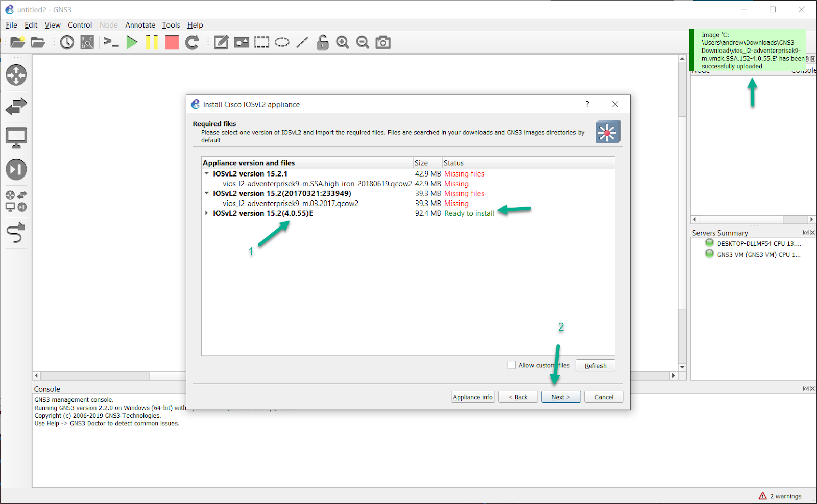Click the Refresh button

595,366
